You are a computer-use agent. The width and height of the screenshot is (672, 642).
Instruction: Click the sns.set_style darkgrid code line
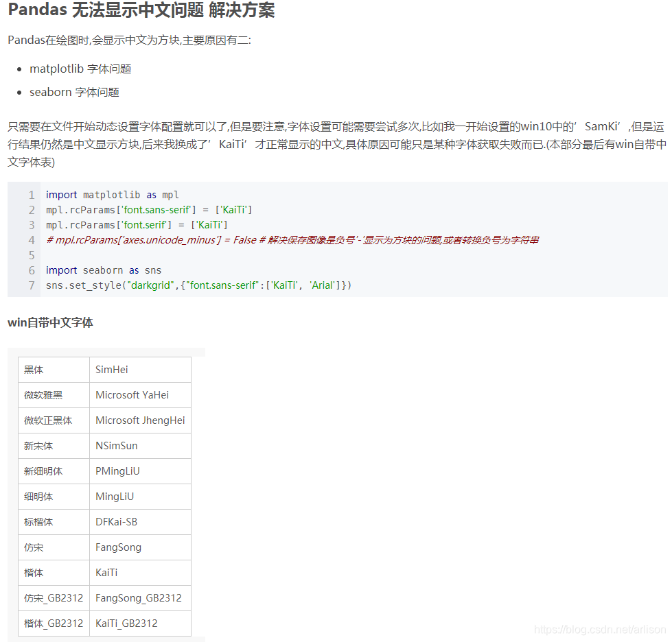[x=198, y=285]
